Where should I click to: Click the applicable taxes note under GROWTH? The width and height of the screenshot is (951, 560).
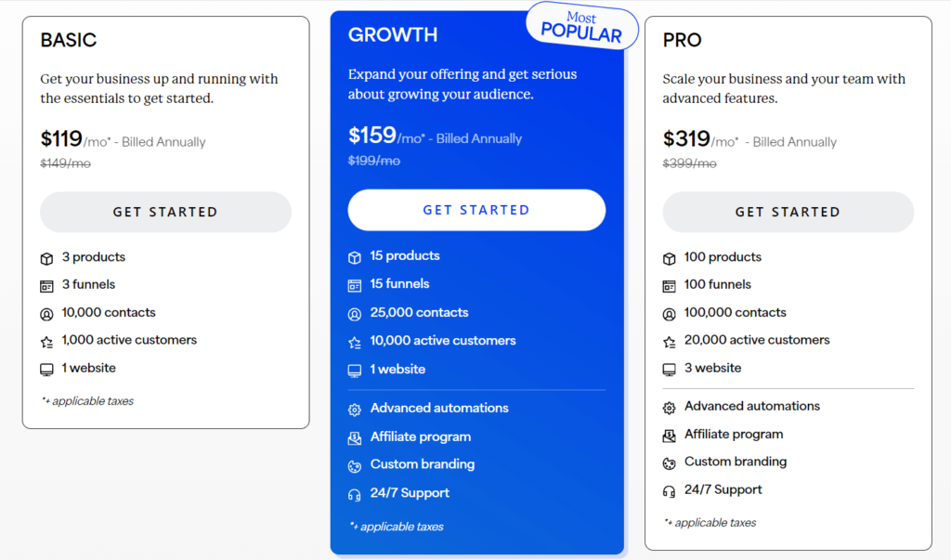coord(397,527)
